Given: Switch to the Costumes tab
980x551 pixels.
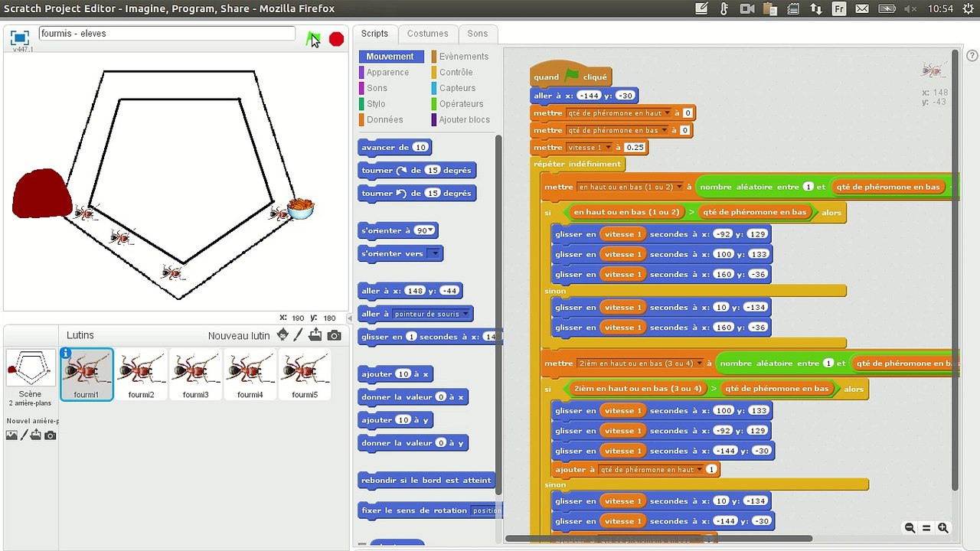Looking at the screenshot, I should (x=427, y=34).
